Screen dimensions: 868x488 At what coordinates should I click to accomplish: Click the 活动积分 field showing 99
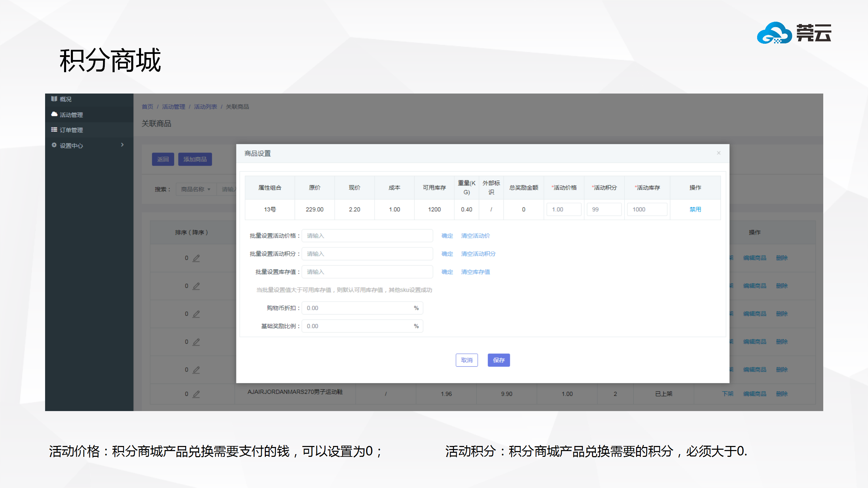[x=604, y=209]
